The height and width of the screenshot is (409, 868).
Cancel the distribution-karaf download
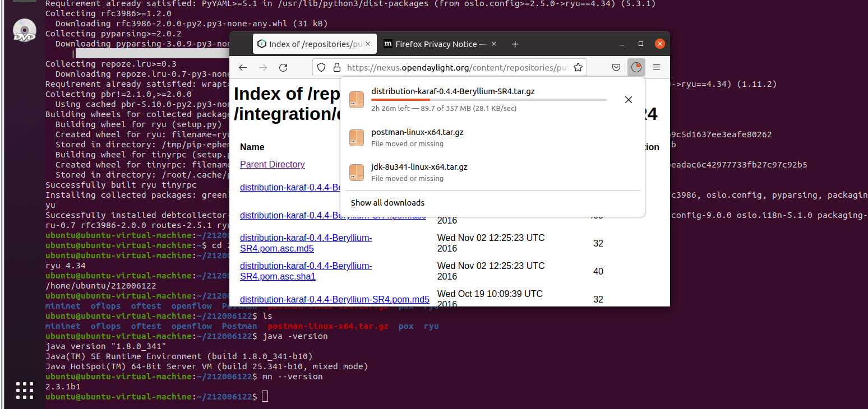(x=628, y=100)
